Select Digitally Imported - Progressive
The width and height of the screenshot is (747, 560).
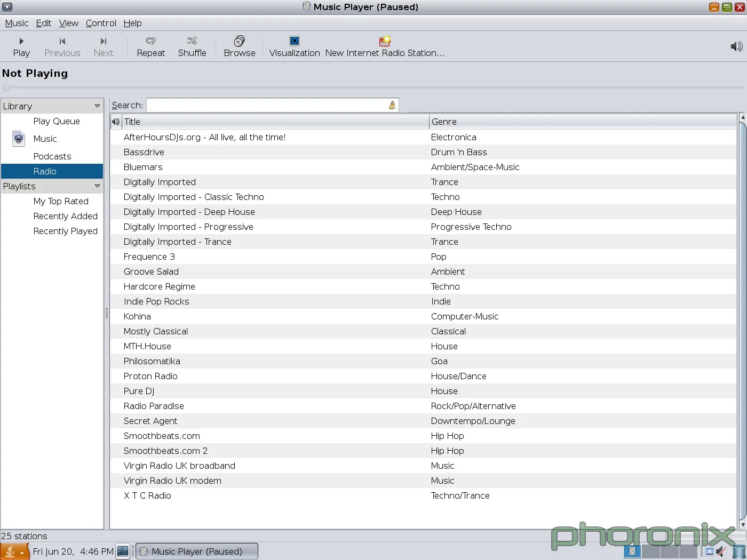[x=423, y=227]
